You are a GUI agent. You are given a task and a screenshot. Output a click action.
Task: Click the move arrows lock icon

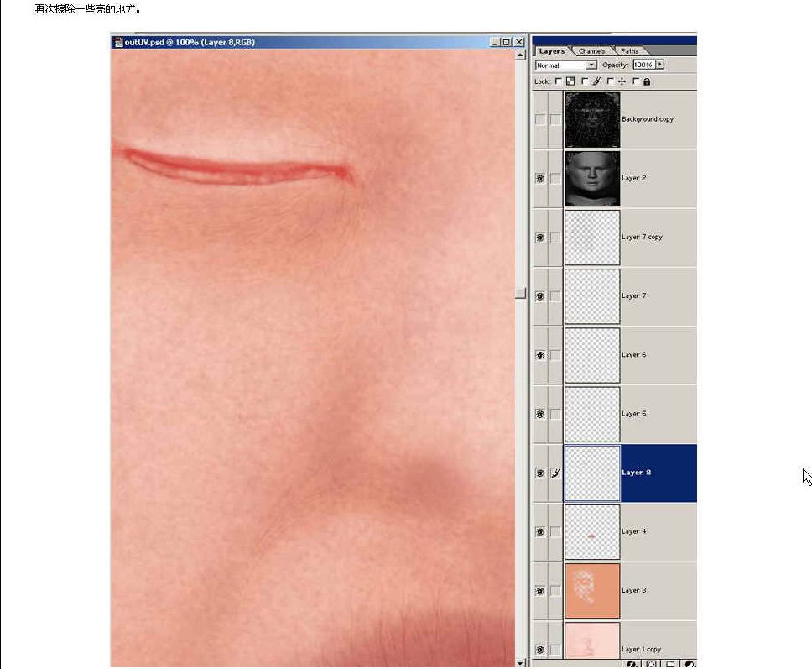tap(622, 81)
